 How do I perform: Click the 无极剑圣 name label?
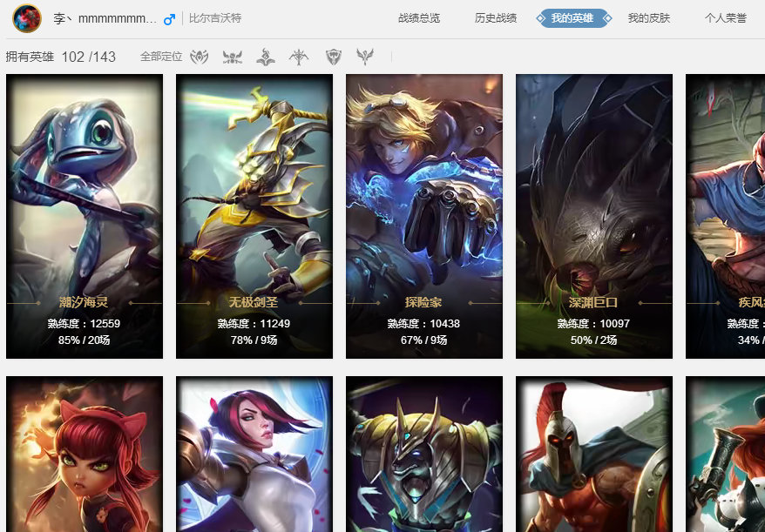254,302
